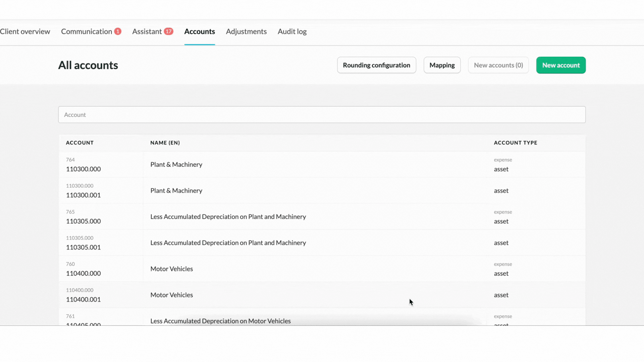Click the Assistant badge showing 17
Image resolution: width=644 pixels, height=362 pixels.
(169, 31)
